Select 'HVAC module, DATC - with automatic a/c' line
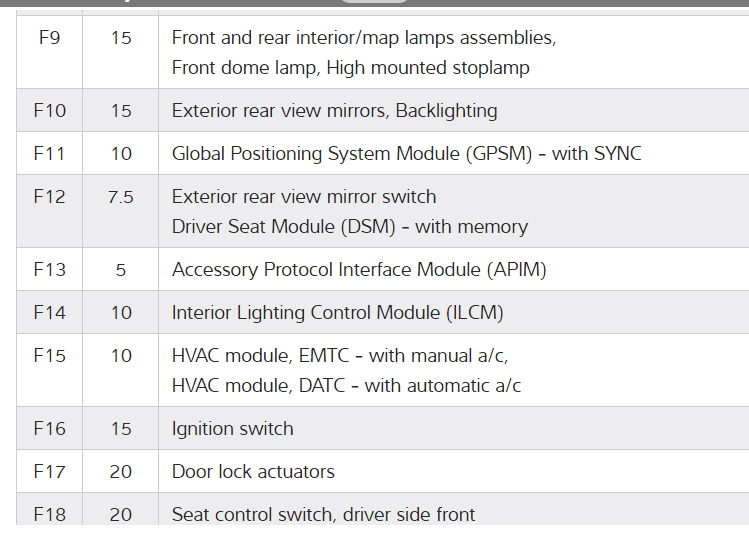 point(346,385)
